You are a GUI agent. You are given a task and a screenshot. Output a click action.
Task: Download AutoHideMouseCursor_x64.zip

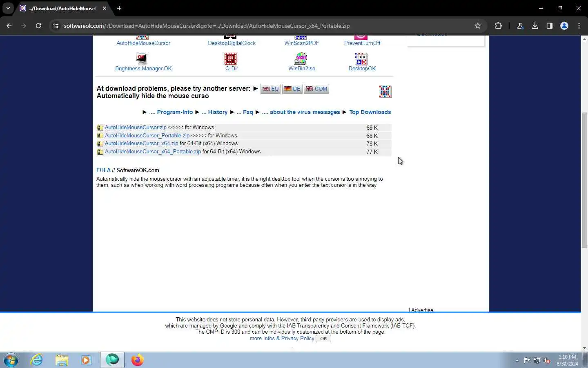click(x=141, y=144)
